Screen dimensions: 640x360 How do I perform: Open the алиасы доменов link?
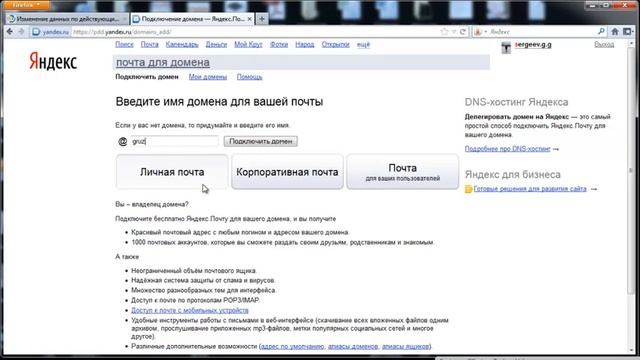(x=353, y=346)
